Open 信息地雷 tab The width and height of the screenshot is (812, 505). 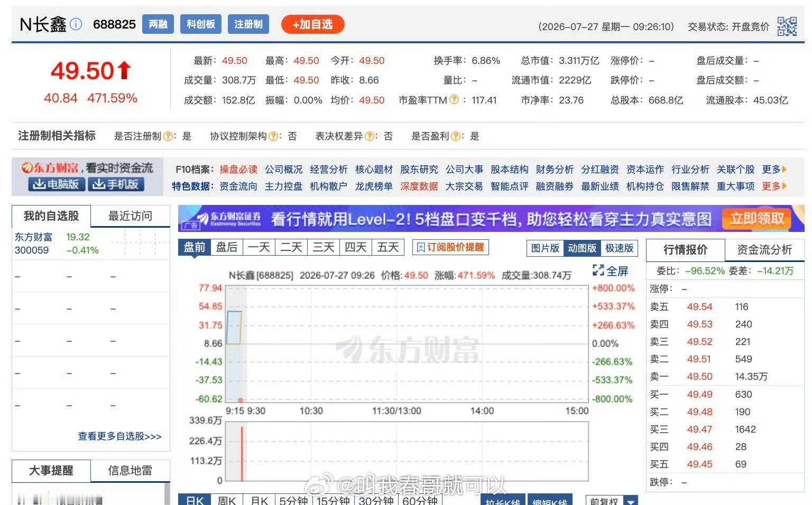[x=130, y=471]
